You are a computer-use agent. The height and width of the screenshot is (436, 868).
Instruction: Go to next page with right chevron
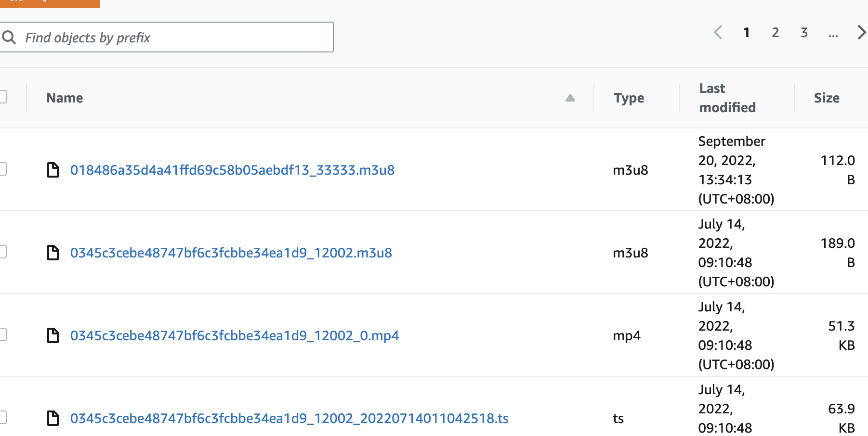click(861, 33)
